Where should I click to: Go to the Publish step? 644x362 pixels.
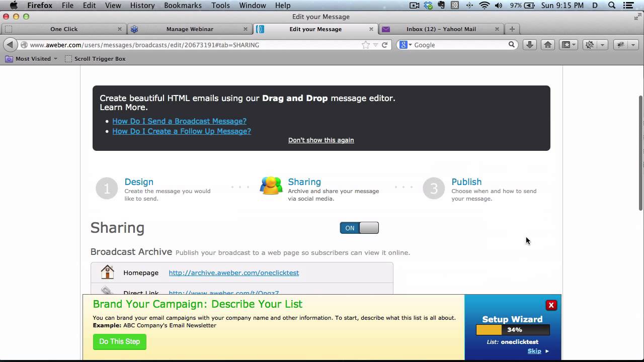click(466, 182)
